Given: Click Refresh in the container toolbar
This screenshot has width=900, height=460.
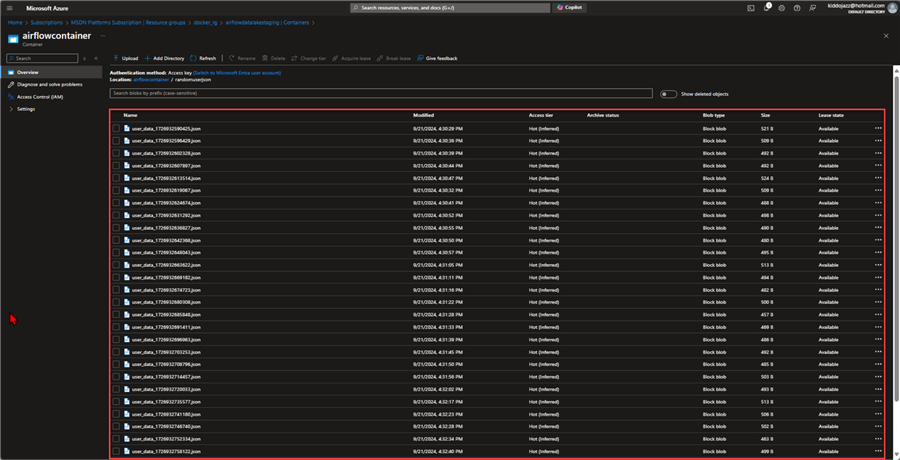Looking at the screenshot, I should pyautogui.click(x=203, y=58).
